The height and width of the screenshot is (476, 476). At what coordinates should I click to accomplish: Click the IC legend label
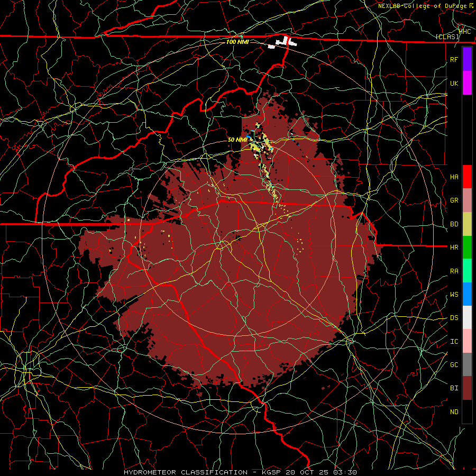pyautogui.click(x=454, y=342)
